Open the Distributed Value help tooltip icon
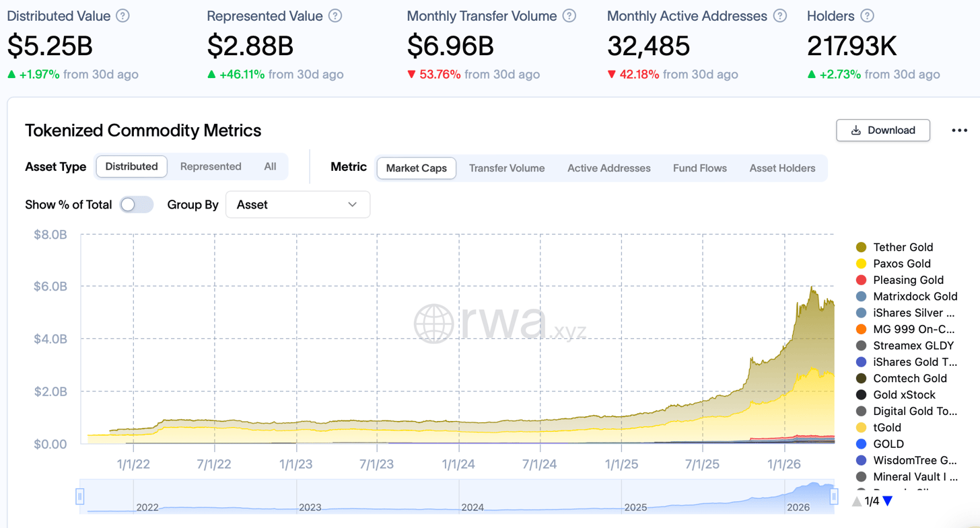 [123, 15]
